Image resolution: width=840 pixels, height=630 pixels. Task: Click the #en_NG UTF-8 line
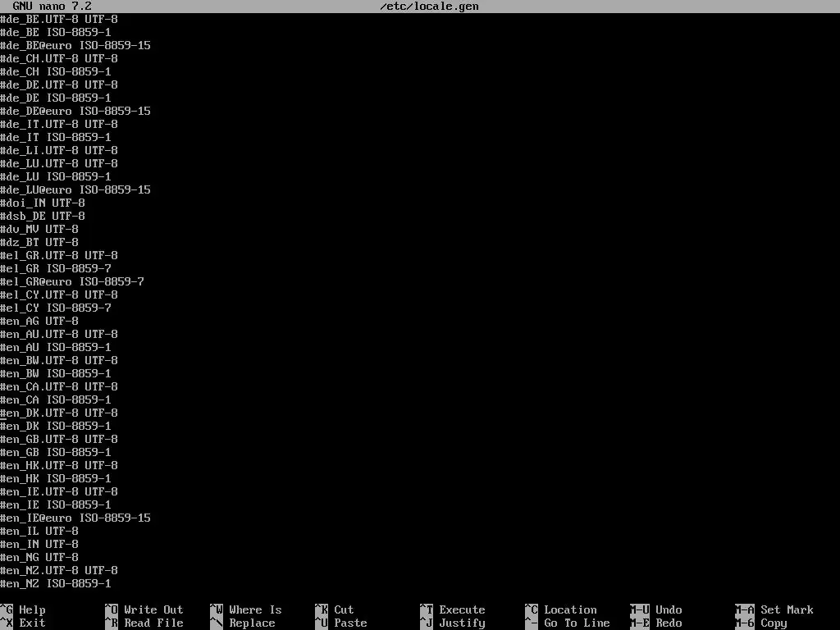(39, 557)
